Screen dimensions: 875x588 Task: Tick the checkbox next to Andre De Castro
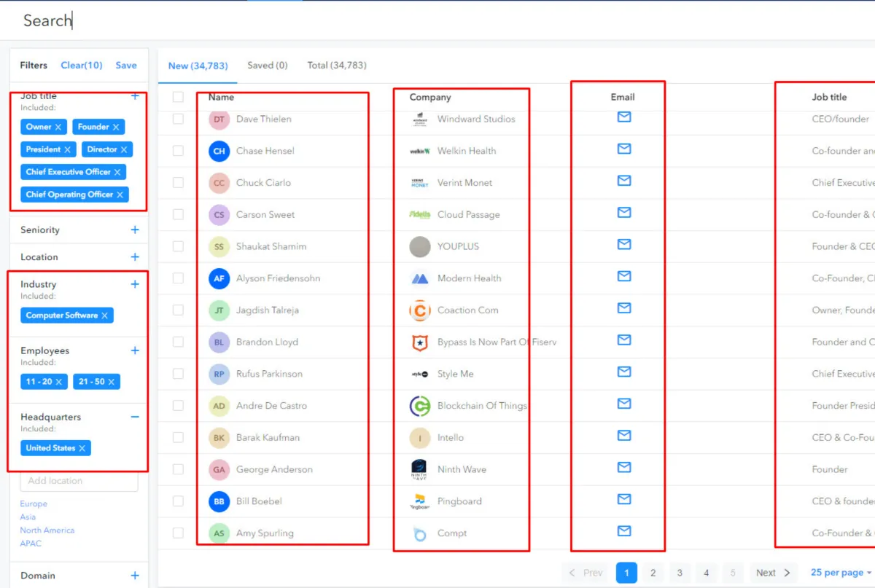coord(178,406)
